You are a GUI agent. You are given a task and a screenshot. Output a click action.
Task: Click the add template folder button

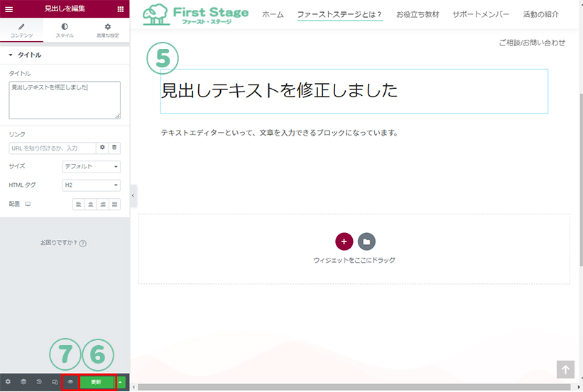pyautogui.click(x=366, y=241)
